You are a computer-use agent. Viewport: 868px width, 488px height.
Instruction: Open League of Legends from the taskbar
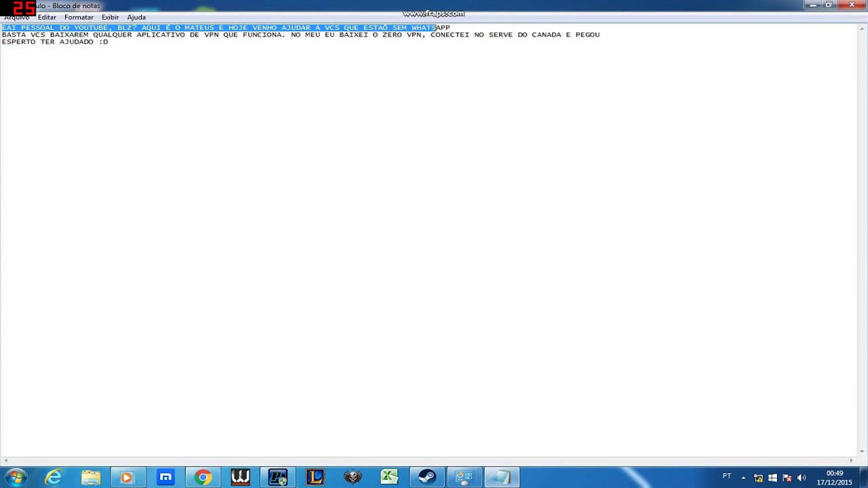pos(315,478)
